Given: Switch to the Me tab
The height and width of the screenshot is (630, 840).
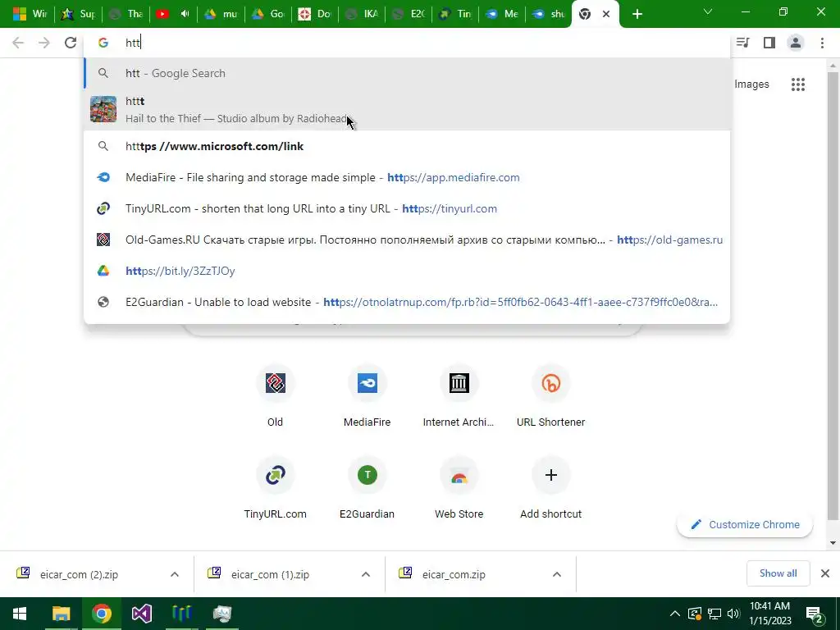Looking at the screenshot, I should 503,14.
